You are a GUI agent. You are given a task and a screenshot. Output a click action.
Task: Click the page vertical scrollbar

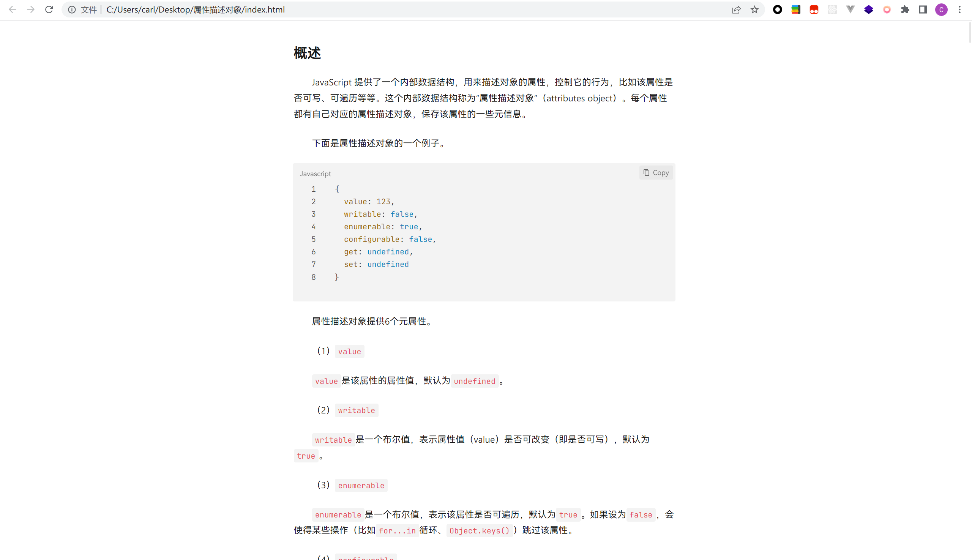pyautogui.click(x=970, y=33)
